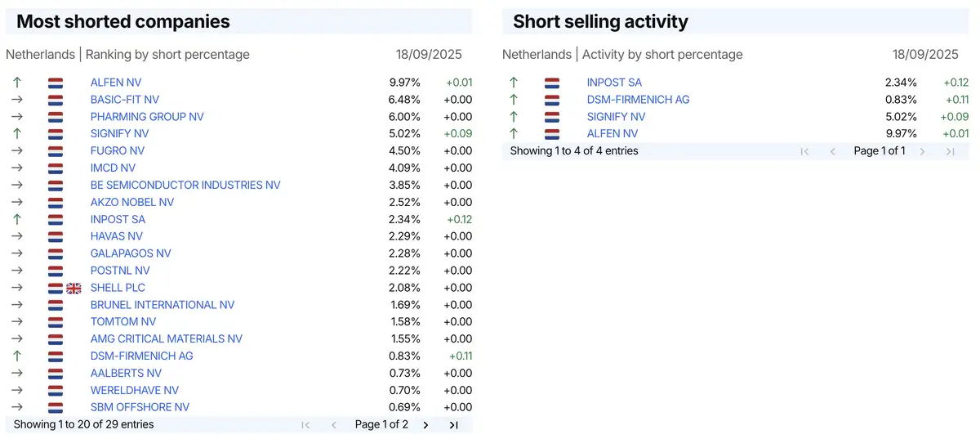Click the 'Netherlands | Ranking by short percentage' subtitle
Viewport: 980px width, 439px height.
tap(127, 55)
